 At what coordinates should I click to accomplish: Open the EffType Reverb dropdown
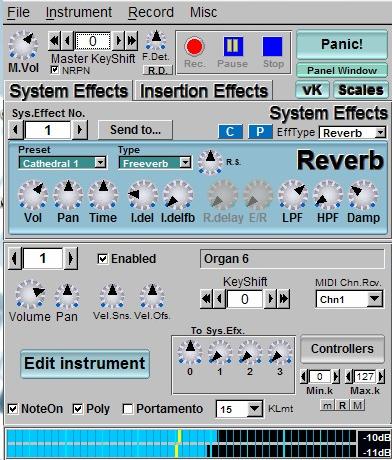352,133
